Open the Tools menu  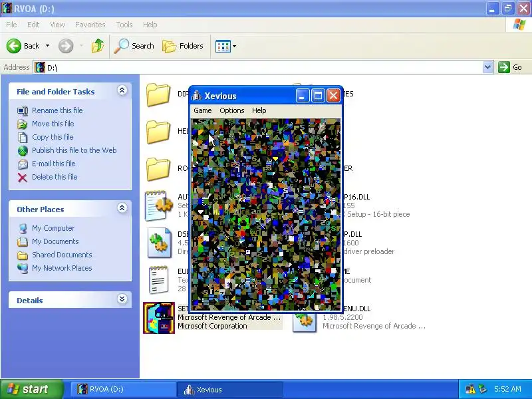coord(124,25)
